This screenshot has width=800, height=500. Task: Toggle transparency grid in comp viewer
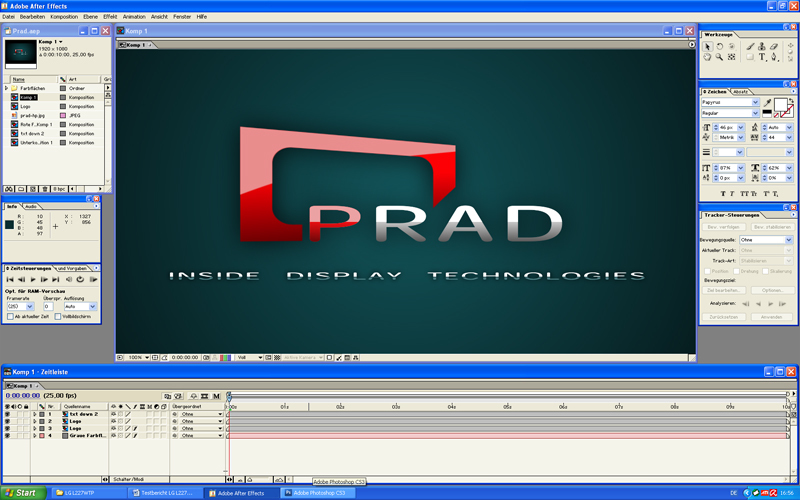click(277, 358)
